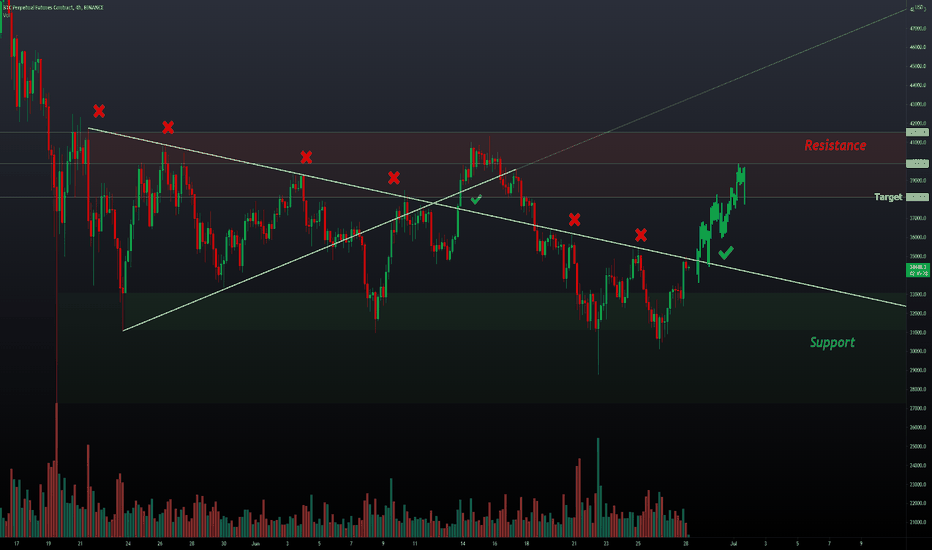The width and height of the screenshot is (932, 550).
Task: Click the 37000.0 price axis label
Action: click(918, 218)
